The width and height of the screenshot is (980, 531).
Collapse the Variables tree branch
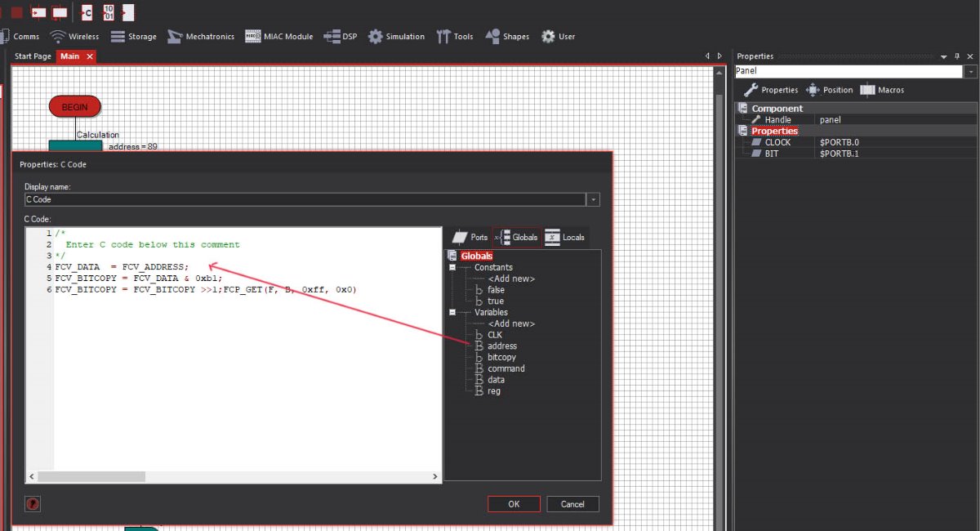pos(451,312)
